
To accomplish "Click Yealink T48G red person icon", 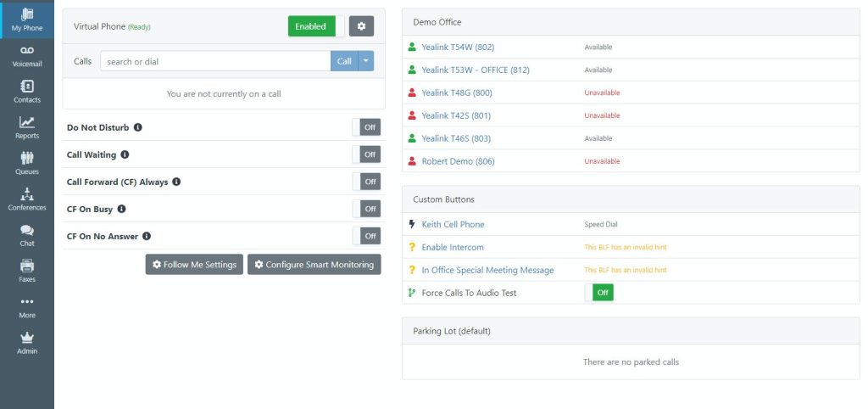I will pyautogui.click(x=412, y=92).
